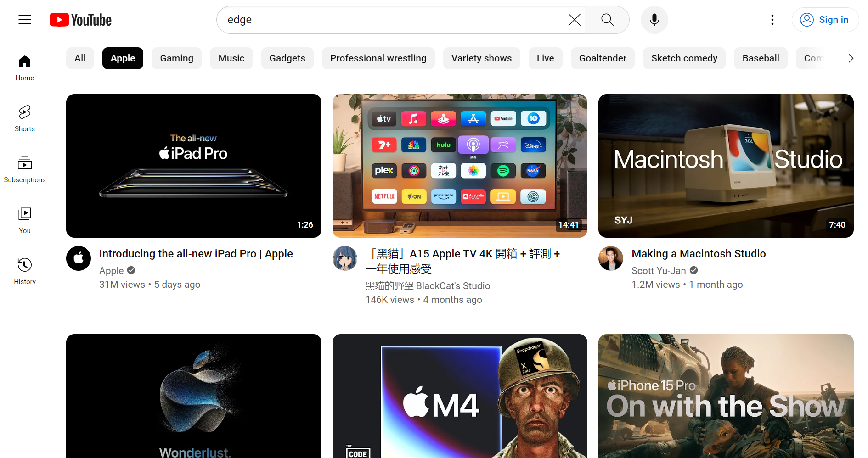Viewport: 868px width, 458px height.
Task: Open Scott Yu-Jan channel avatar
Action: [611, 258]
